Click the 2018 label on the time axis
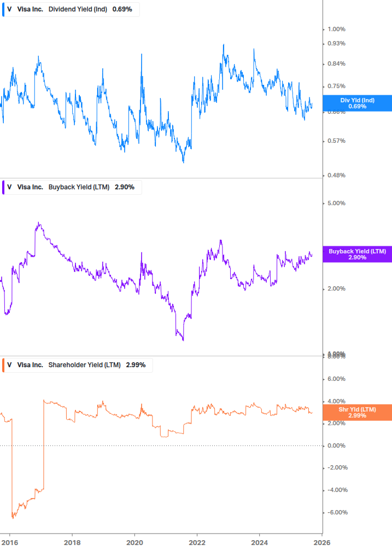The width and height of the screenshot is (392, 550). [72, 543]
